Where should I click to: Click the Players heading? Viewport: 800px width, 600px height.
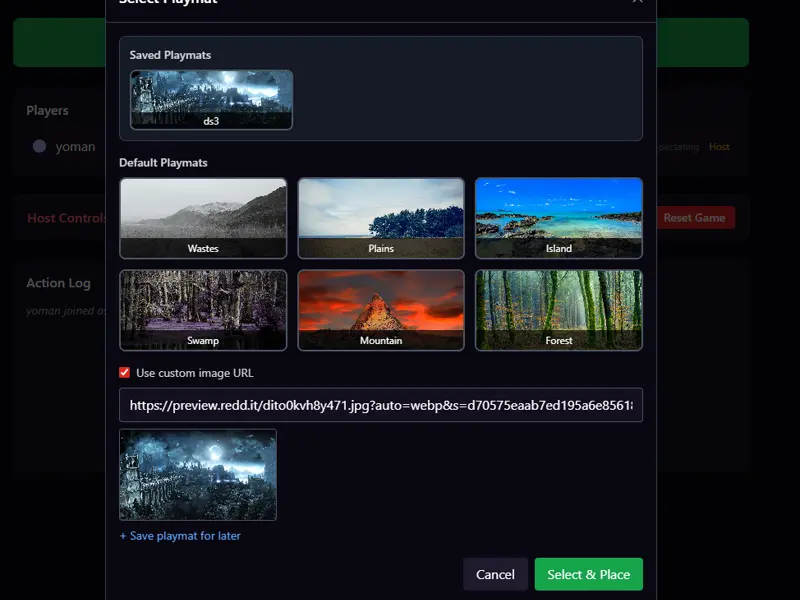(47, 110)
